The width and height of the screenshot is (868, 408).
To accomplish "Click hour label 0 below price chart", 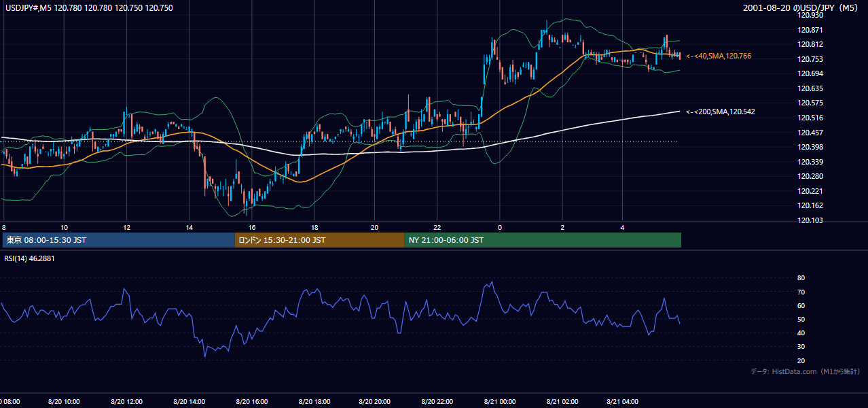I will [499, 227].
